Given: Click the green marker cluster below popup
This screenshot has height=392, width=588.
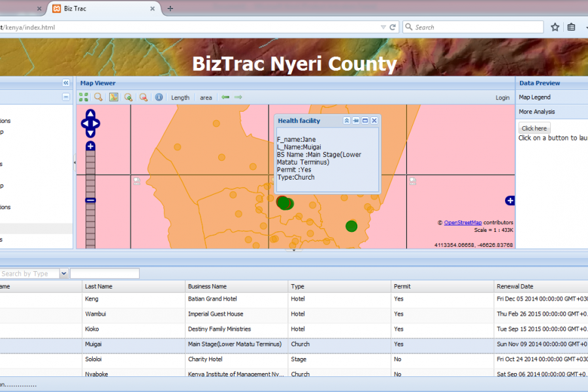Looking at the screenshot, I should tap(285, 203).
